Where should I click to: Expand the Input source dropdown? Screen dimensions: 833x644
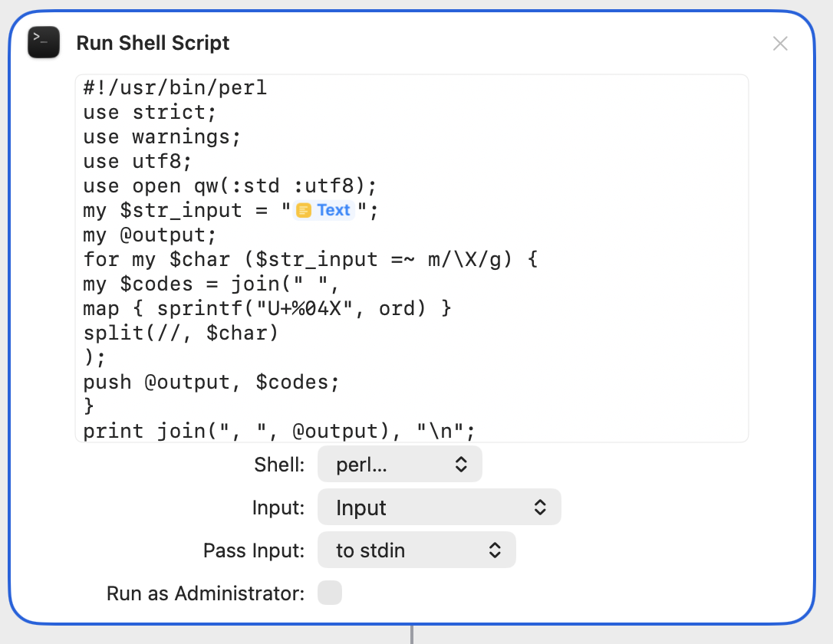(440, 508)
